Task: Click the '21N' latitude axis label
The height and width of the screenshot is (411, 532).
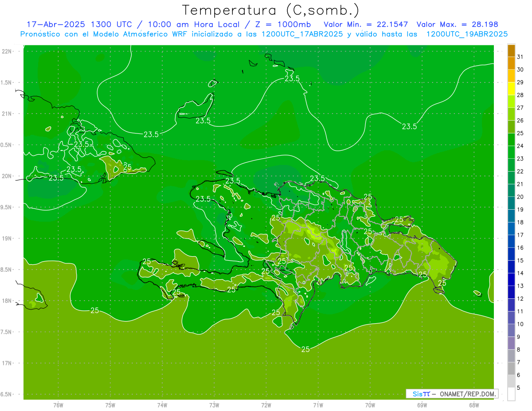Action: [x=6, y=114]
